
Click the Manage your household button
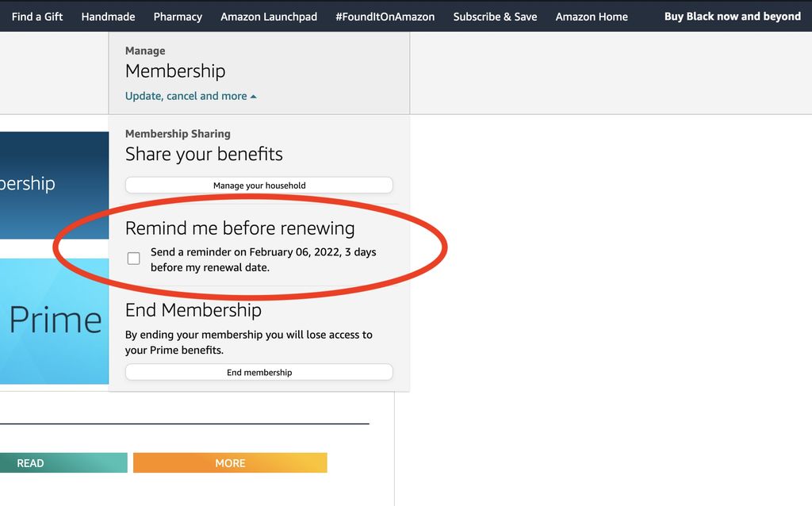coord(259,185)
